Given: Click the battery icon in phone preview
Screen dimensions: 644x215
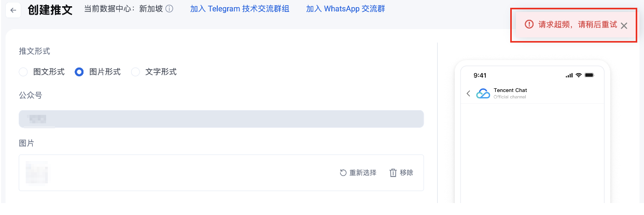Looking at the screenshot, I should coord(589,75).
